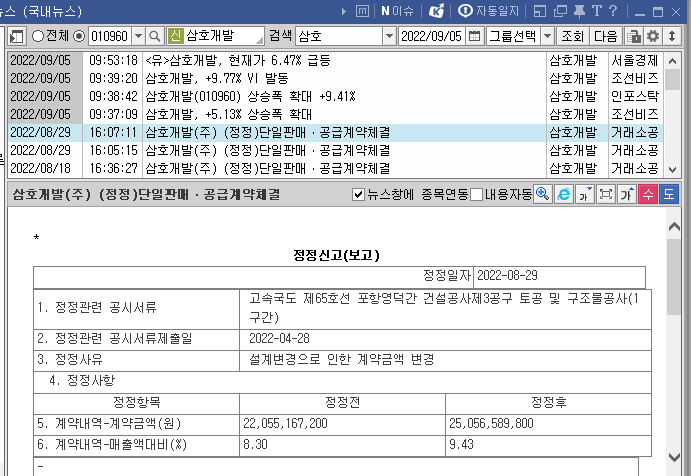Screen dimensions: 691x476
Task: Click the panel layout icon left of 전체
Action: pyautogui.click(x=17, y=36)
